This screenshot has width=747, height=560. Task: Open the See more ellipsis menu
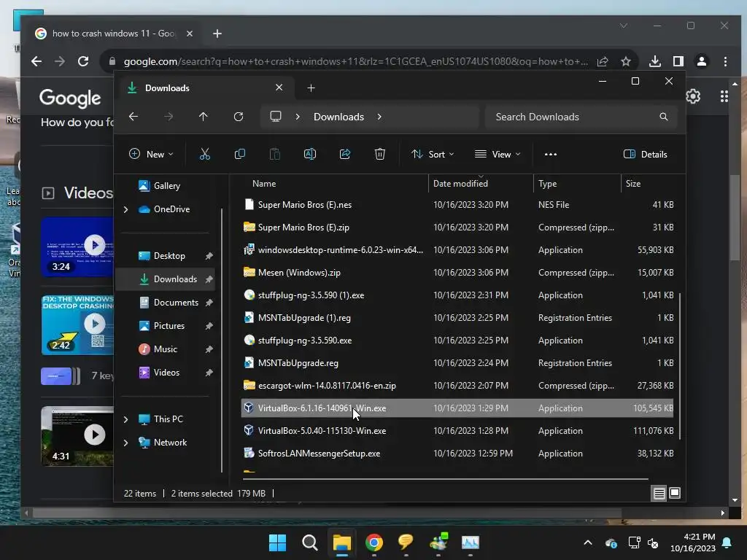[551, 154]
